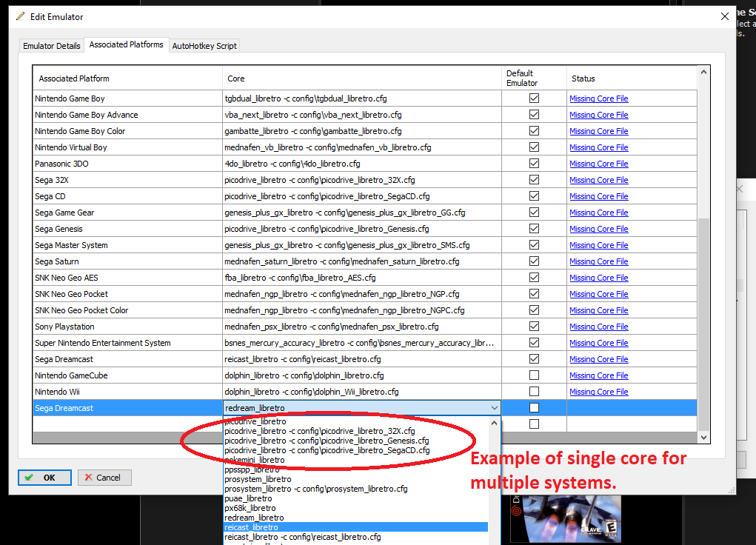Screen dimensions: 756x545
Task: Toggle default emulator for Sega Saturn
Action: click(x=534, y=261)
